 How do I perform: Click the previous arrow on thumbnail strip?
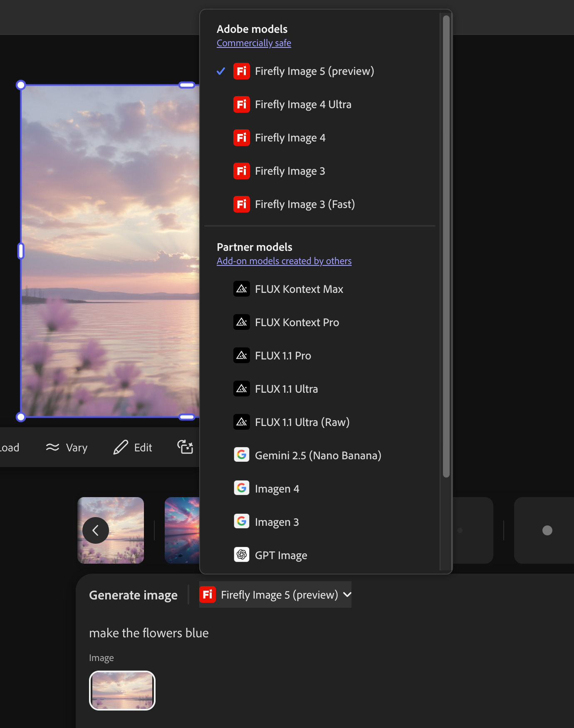coord(96,530)
